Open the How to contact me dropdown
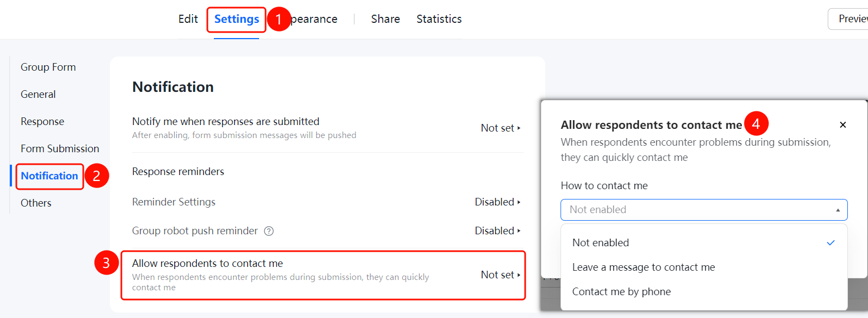Screen dimensions: 868x318 click(x=704, y=210)
